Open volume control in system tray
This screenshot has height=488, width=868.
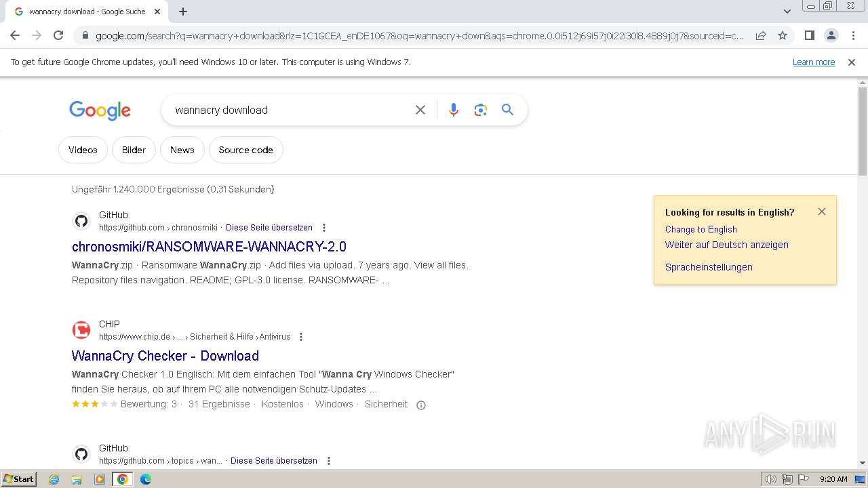[x=771, y=479]
